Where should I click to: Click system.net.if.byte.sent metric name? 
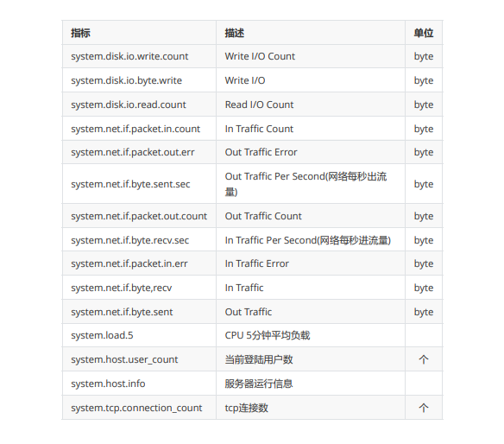[x=122, y=312]
